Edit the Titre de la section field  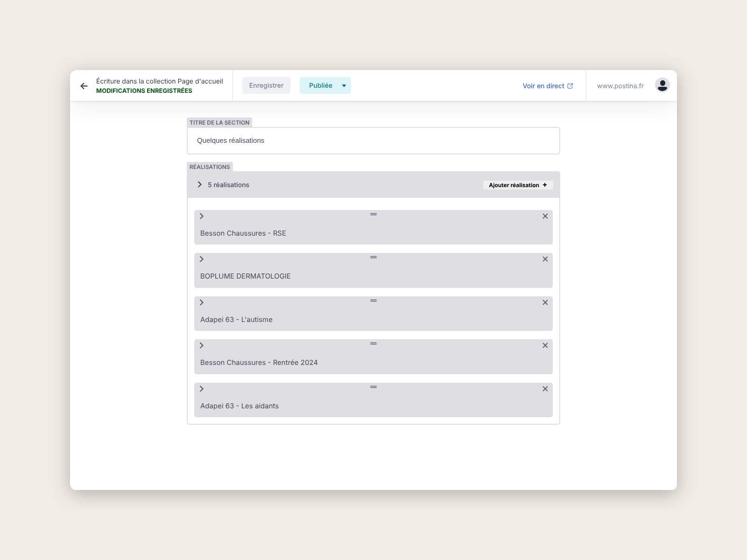373,140
